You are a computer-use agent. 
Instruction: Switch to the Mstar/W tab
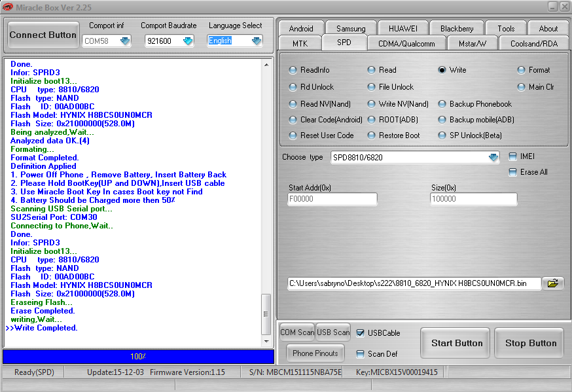pyautogui.click(x=472, y=43)
